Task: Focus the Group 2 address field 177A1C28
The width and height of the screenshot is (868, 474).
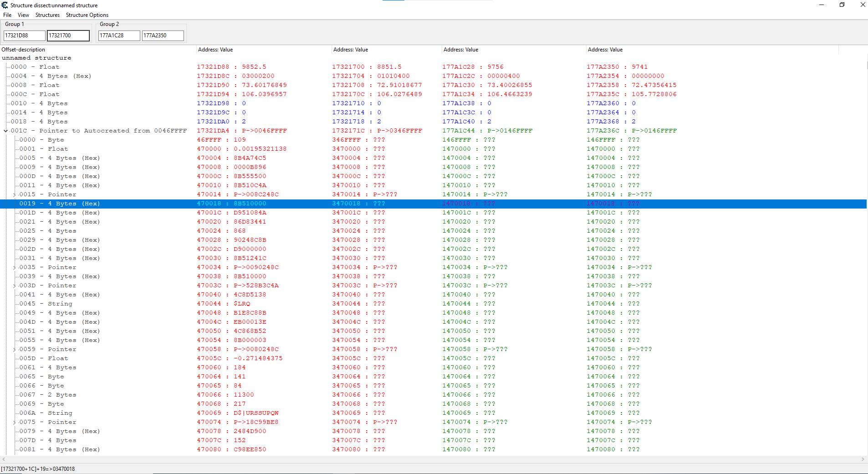Action: coord(119,36)
